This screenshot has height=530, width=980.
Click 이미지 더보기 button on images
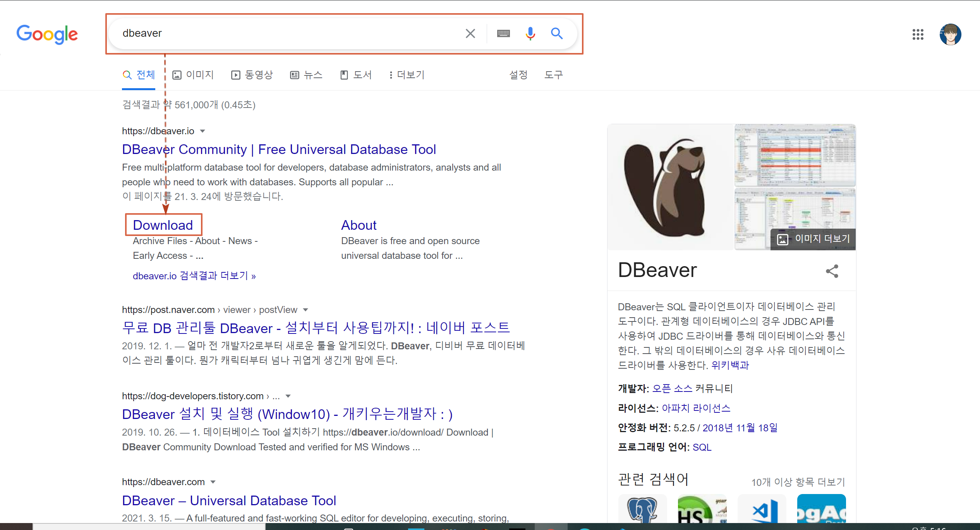813,239
